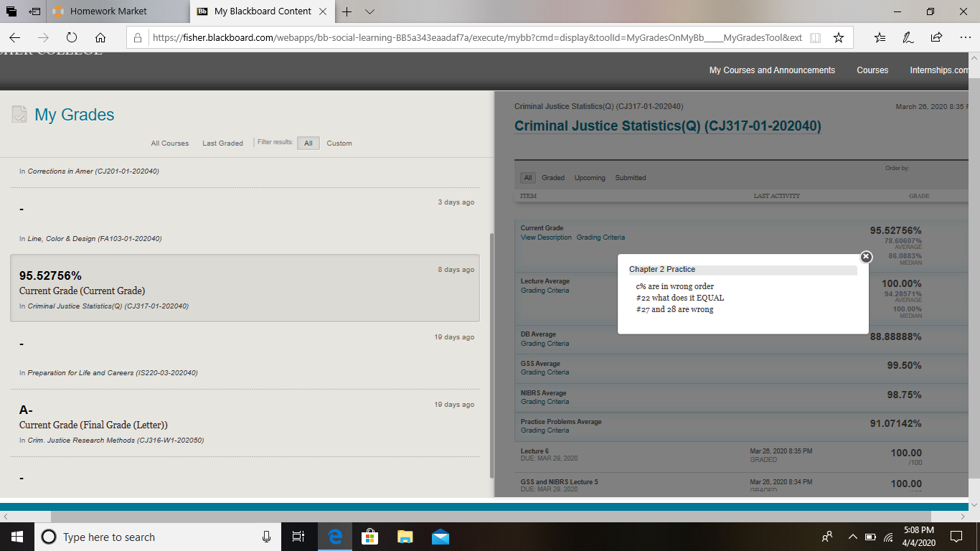The width and height of the screenshot is (980, 551).
Task: Open Edge settings and more menu
Action: click(964, 38)
